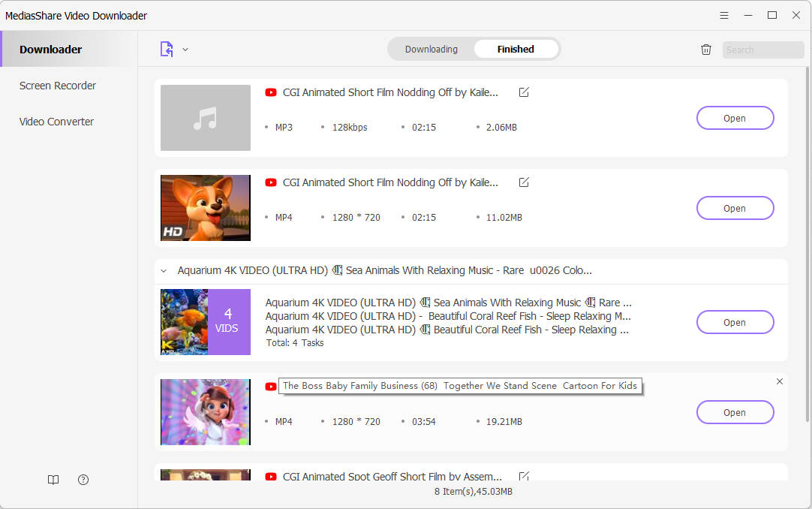Click the trash delete icon

pyautogui.click(x=705, y=50)
